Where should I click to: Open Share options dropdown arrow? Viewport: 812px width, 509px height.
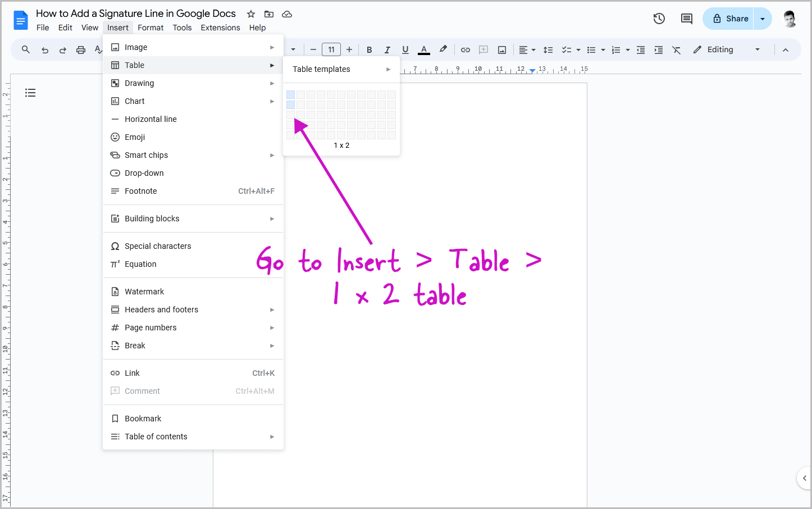click(763, 19)
